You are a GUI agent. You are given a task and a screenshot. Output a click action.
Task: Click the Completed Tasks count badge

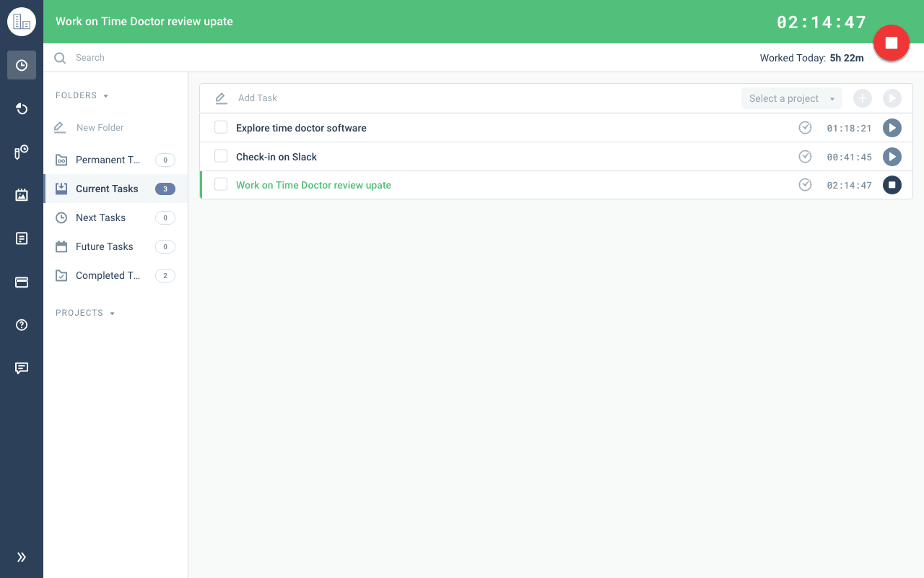165,276
